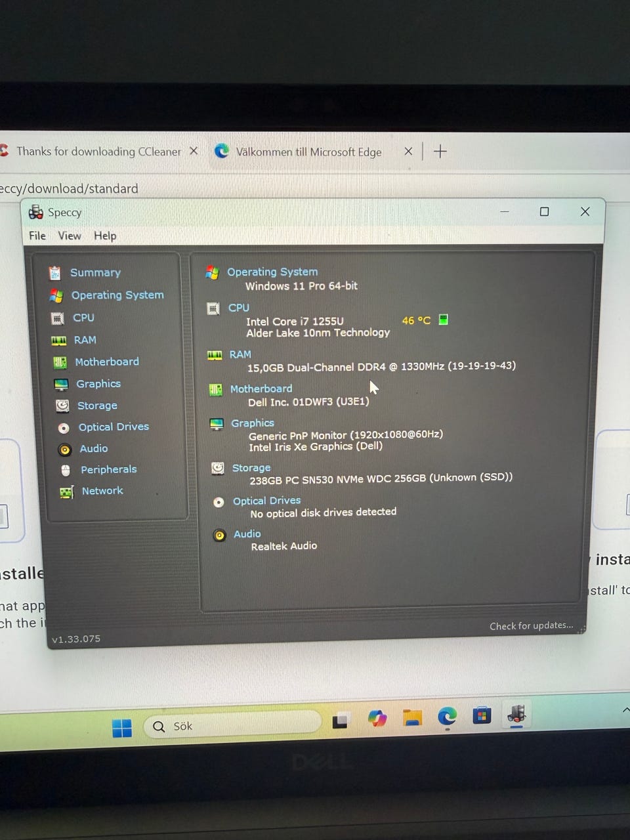Click the 46 °C temperature value
Screen dimensions: 630x840
point(416,320)
